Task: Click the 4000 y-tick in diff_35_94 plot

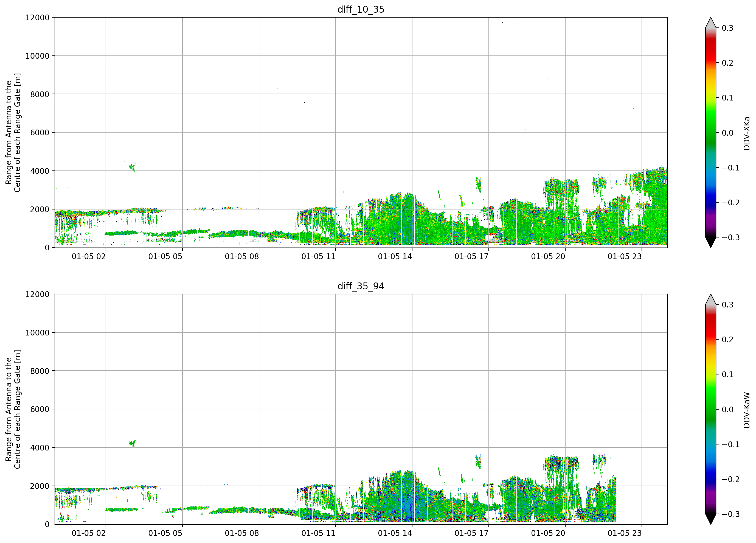Action: (x=40, y=448)
